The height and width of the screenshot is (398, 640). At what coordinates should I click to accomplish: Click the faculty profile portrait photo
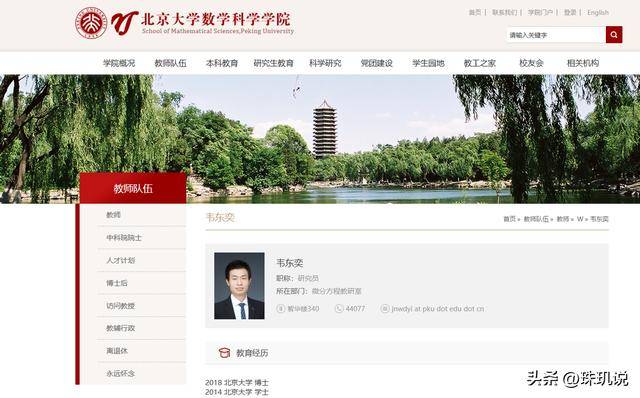tap(239, 286)
